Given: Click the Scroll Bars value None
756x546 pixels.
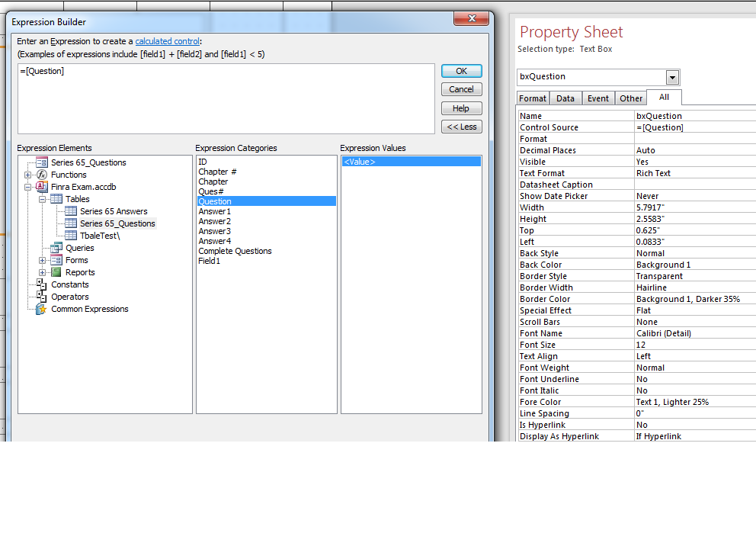Looking at the screenshot, I should pos(695,322).
